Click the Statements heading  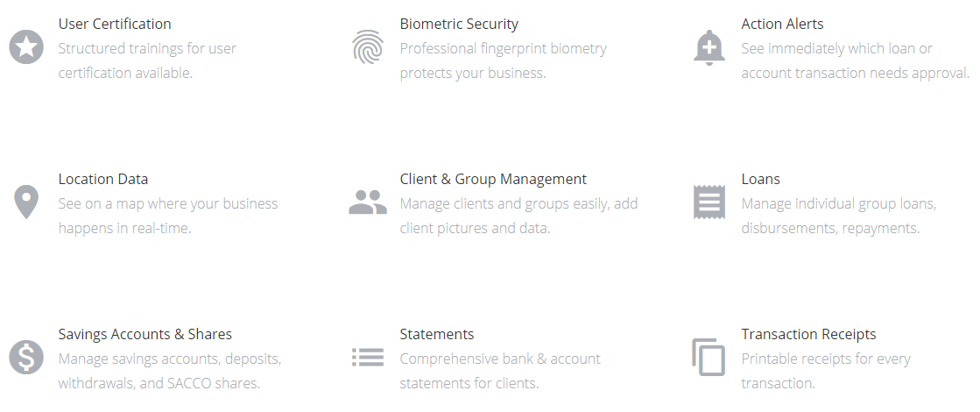click(x=437, y=334)
